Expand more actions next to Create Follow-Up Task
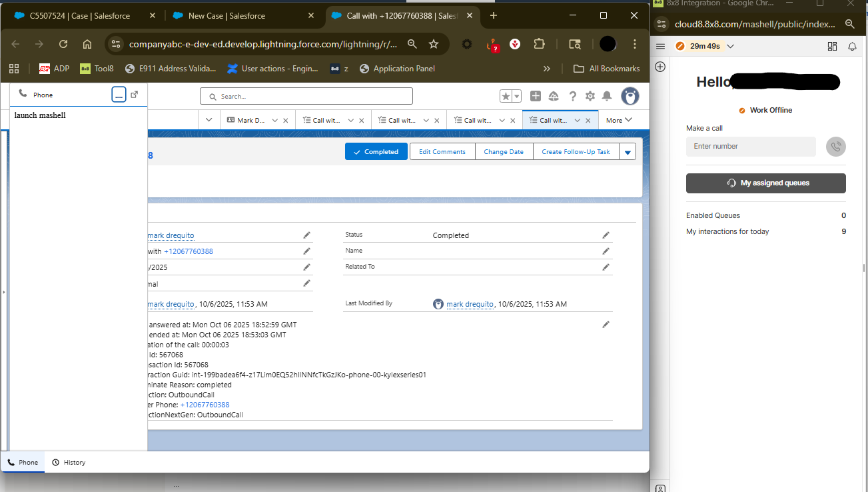868x492 pixels. [628, 152]
